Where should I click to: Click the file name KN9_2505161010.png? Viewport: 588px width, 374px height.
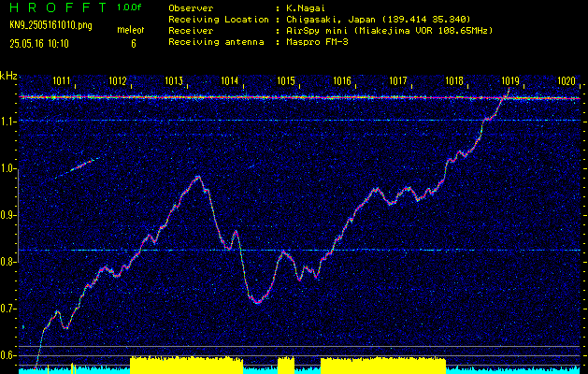coord(50,25)
